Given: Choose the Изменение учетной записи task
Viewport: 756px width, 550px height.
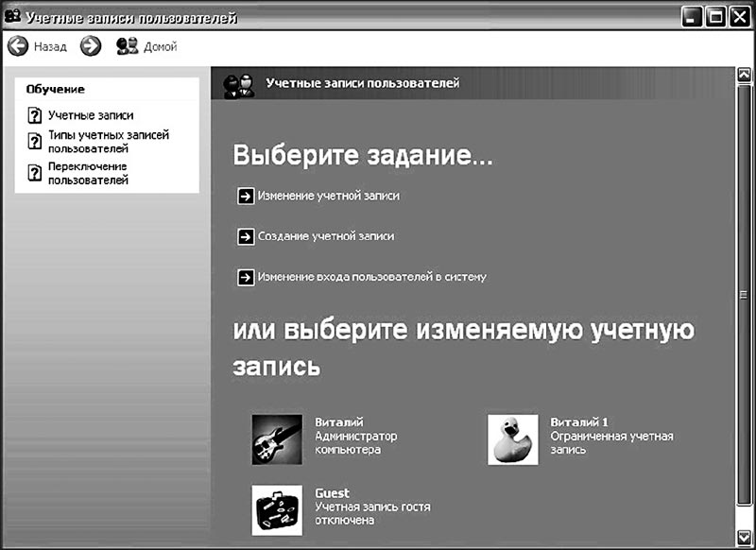Looking at the screenshot, I should click(x=328, y=197).
